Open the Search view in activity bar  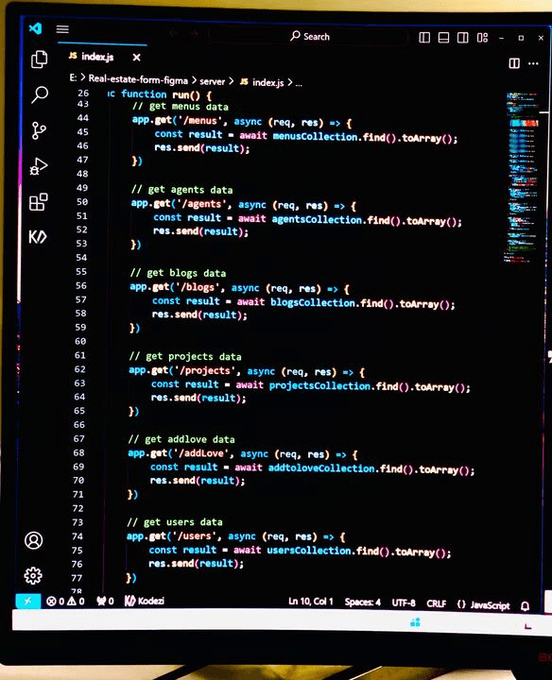click(39, 95)
